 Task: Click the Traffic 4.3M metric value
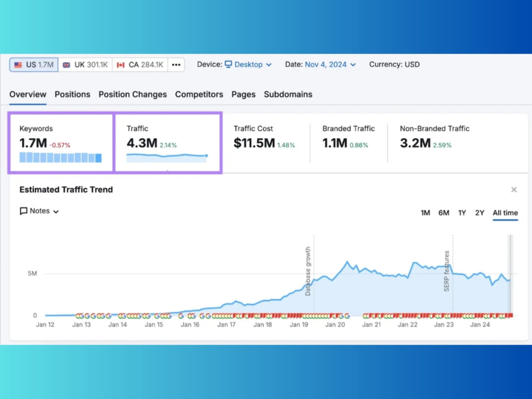(142, 143)
